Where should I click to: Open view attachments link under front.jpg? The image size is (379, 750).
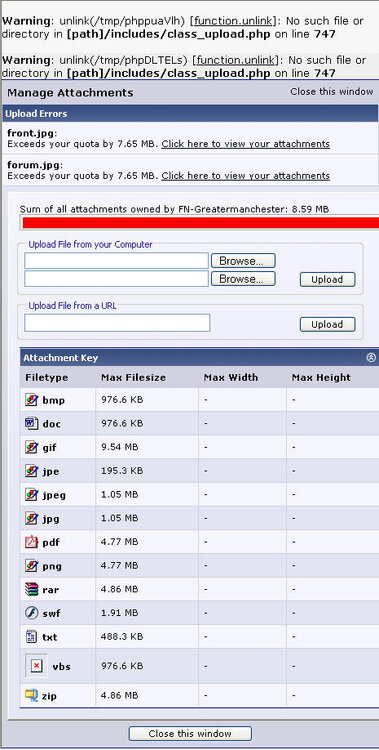pyautogui.click(x=245, y=144)
